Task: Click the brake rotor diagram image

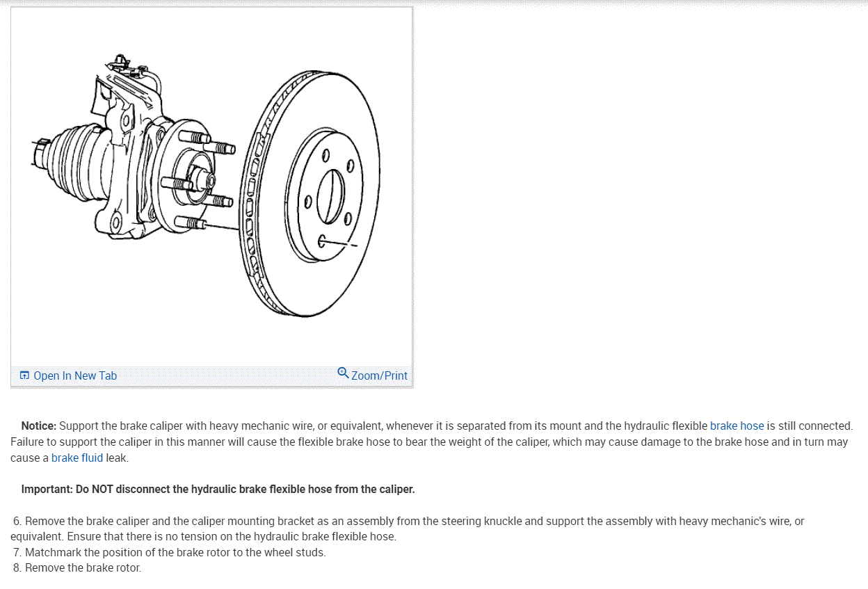Action: [211, 186]
